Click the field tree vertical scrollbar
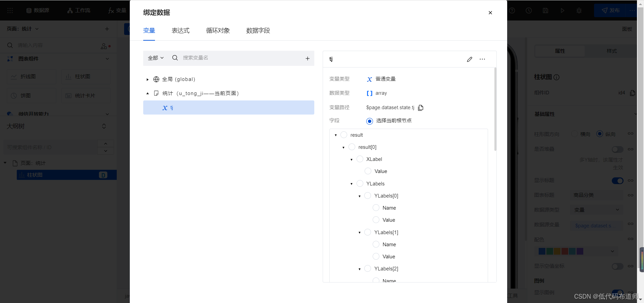Image resolution: width=644 pixels, height=303 pixels. (495, 109)
